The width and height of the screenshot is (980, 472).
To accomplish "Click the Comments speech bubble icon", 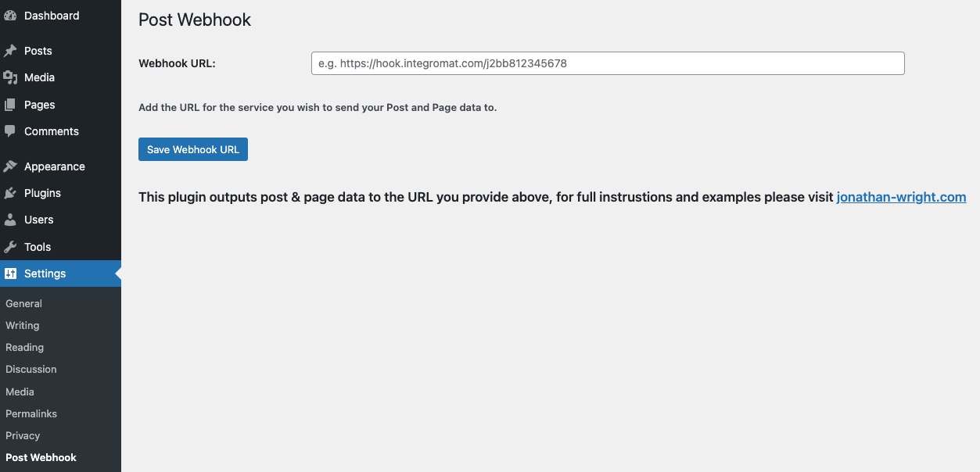I will [x=10, y=131].
